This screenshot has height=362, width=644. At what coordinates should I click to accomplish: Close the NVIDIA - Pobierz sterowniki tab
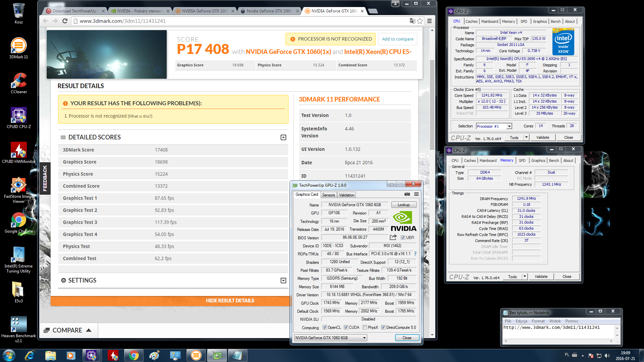168,11
